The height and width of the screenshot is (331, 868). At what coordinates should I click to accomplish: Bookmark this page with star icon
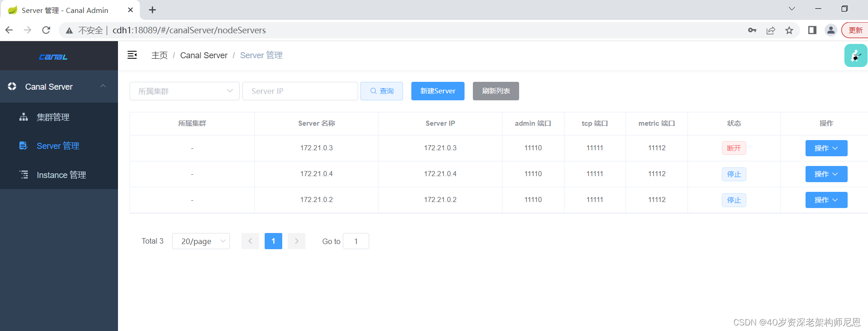(x=789, y=30)
